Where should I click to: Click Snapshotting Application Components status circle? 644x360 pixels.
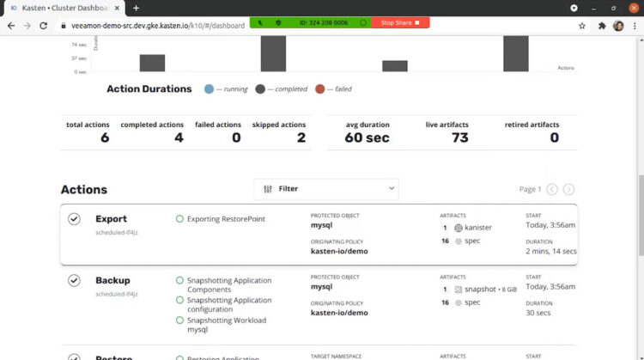[x=179, y=280]
